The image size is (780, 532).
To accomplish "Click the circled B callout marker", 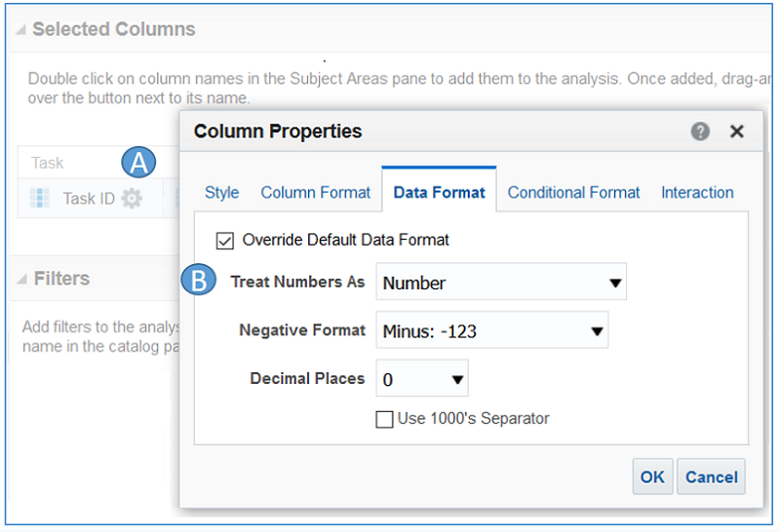I will pos(199,282).
